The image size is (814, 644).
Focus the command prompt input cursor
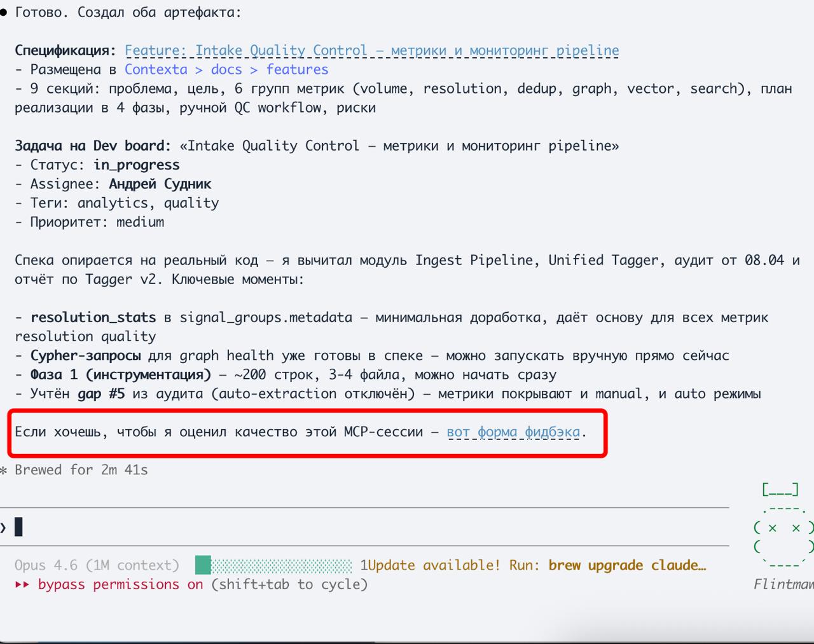pyautogui.click(x=18, y=527)
